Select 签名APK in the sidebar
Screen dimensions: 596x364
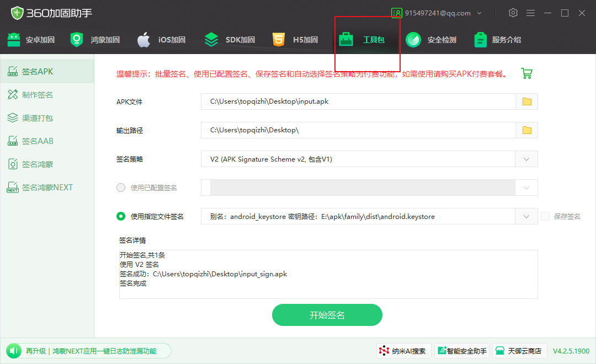(47, 72)
